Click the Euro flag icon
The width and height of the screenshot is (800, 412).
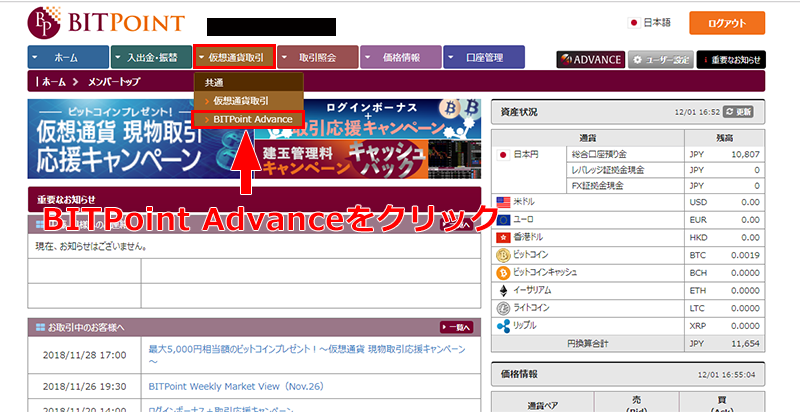[503, 220]
